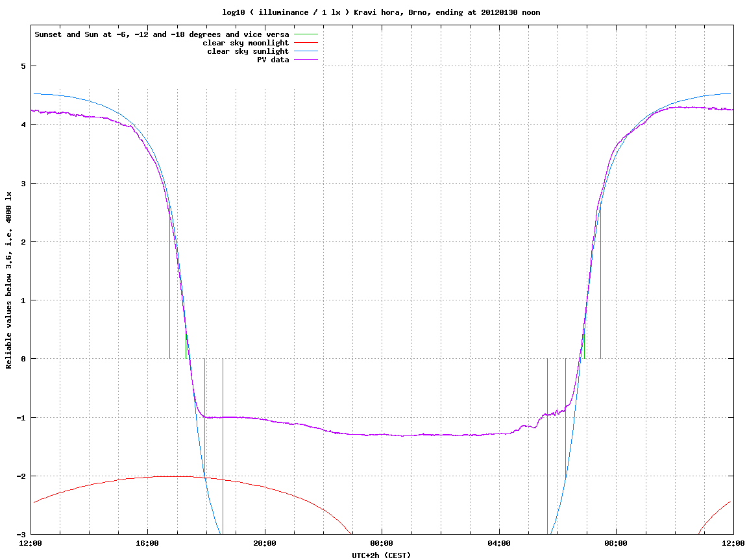Click the x-axis label 'UTC+2h (CEST)'
The image size is (747, 560).
[x=381, y=555]
